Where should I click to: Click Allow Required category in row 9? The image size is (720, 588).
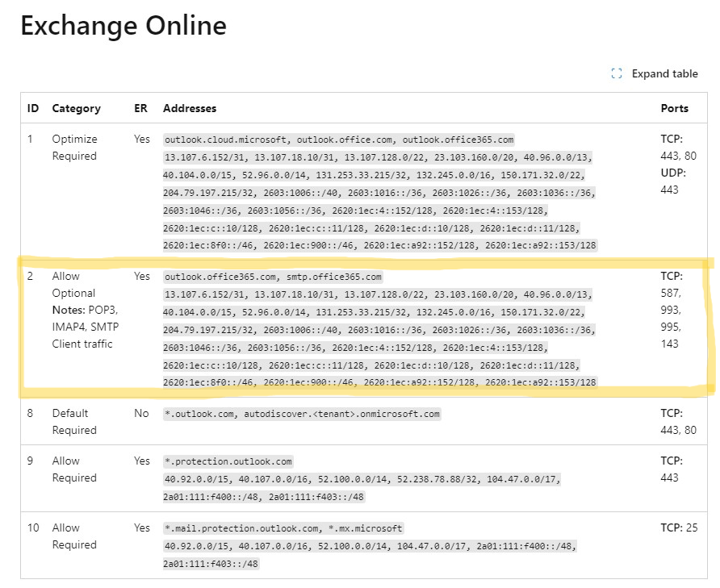coord(74,469)
